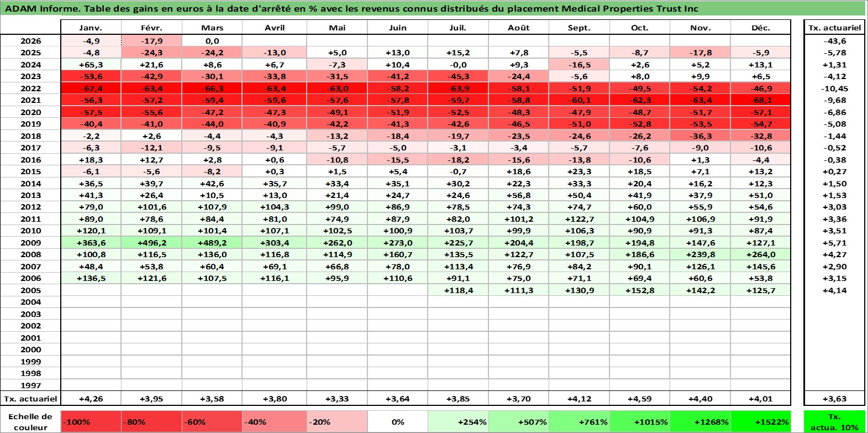This screenshot has height=433, width=868.
Task: Click the 'Tx. actua. 10%' green box
Action: tap(834, 421)
